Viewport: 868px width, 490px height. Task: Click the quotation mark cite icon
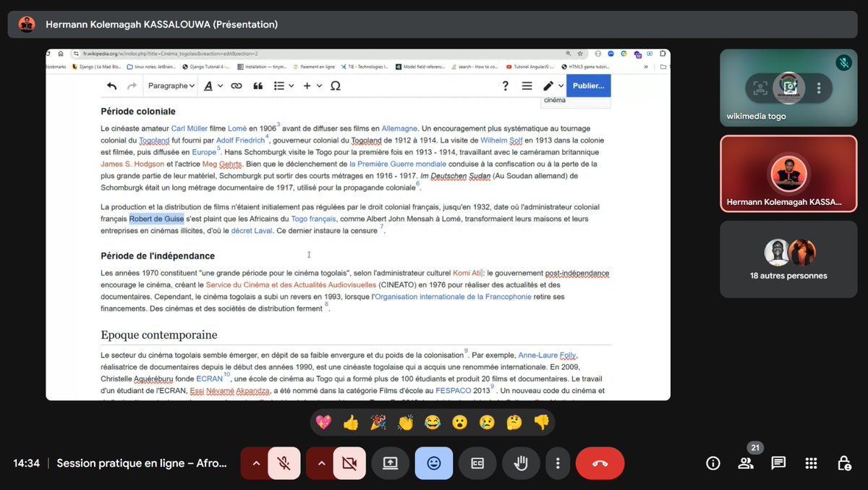click(258, 85)
